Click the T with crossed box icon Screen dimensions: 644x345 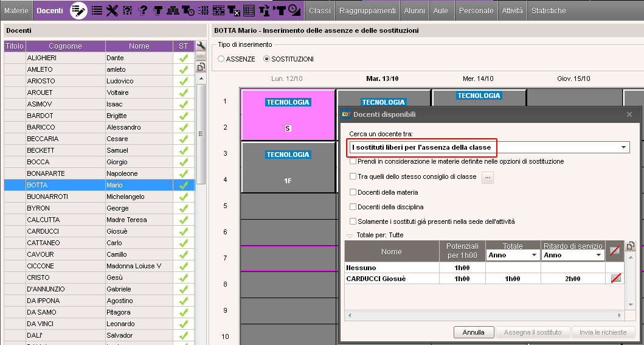(x=234, y=11)
